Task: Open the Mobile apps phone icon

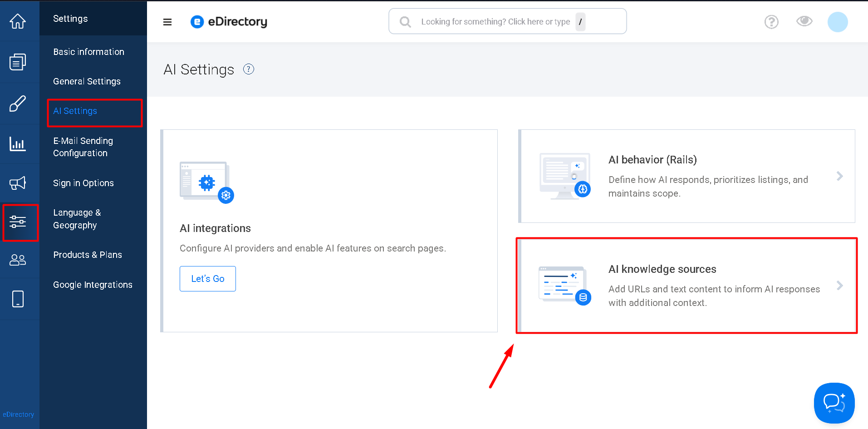Action: (18, 299)
